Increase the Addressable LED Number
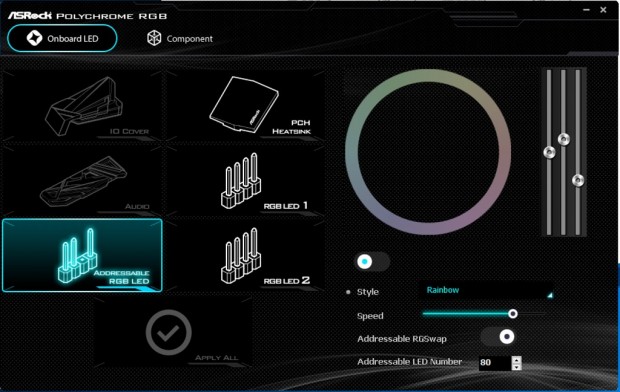 click(516, 360)
